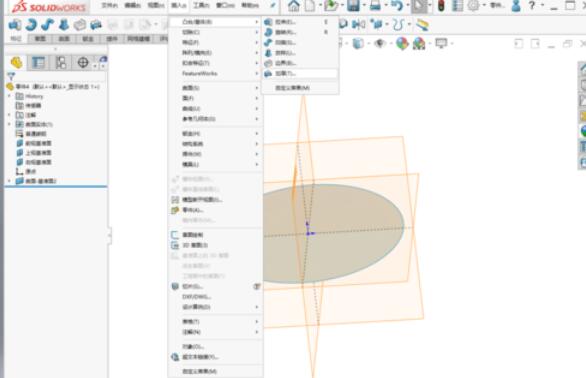The image size is (586, 378).
Task: Open the FeatureManager design tree tab
Action: 16,62
